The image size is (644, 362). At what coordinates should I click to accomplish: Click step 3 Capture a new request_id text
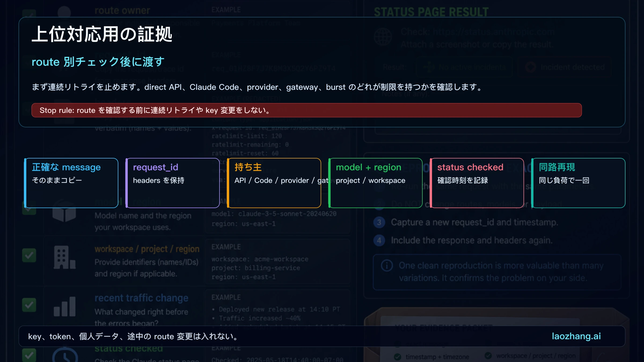click(474, 222)
